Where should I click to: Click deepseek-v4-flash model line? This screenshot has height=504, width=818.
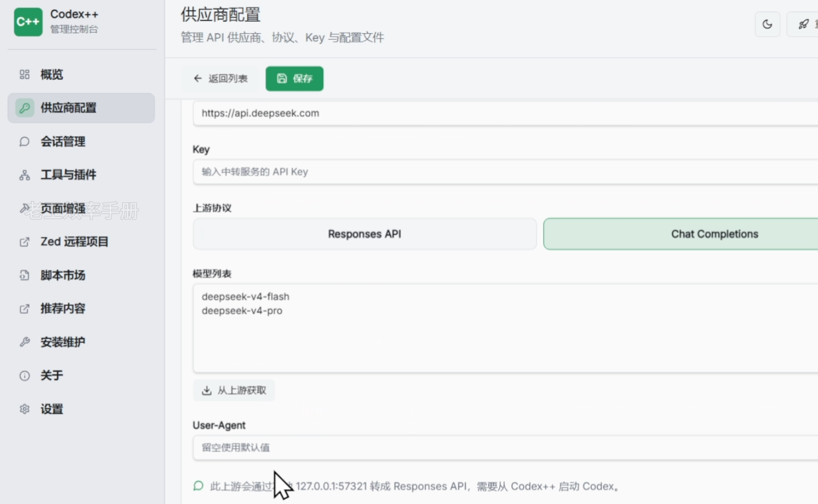coord(245,297)
